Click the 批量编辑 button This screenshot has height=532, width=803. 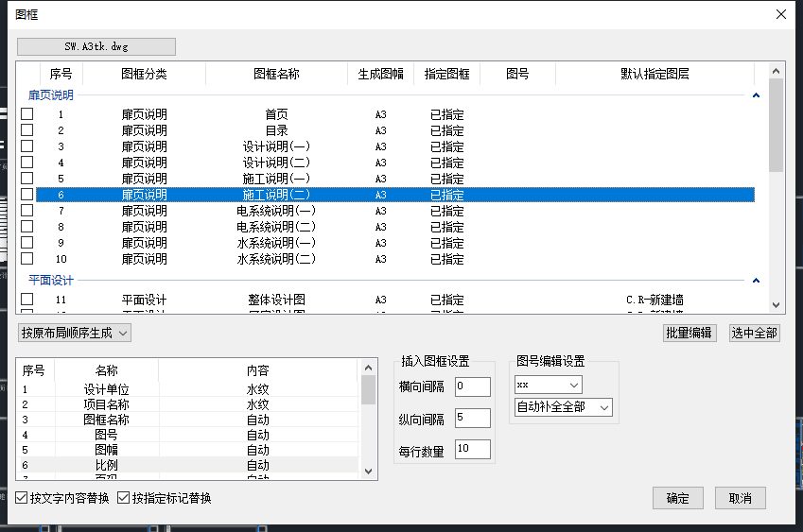[x=689, y=333]
